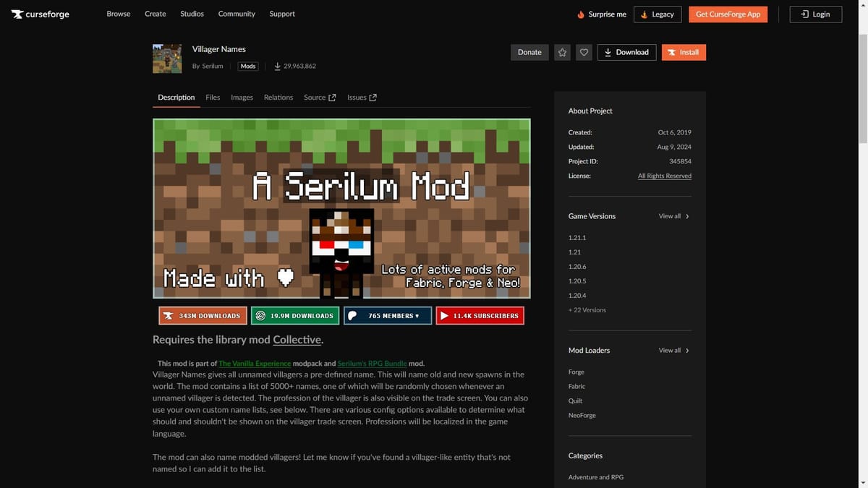
Task: Open the 11.4K Subscribers YouTube badge
Action: tap(480, 315)
